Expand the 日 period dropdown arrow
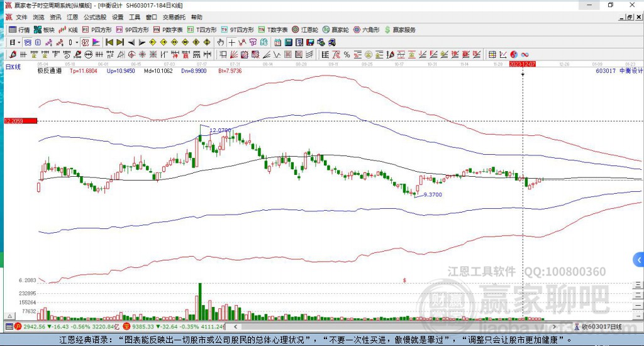644x346 pixels. click(x=19, y=42)
